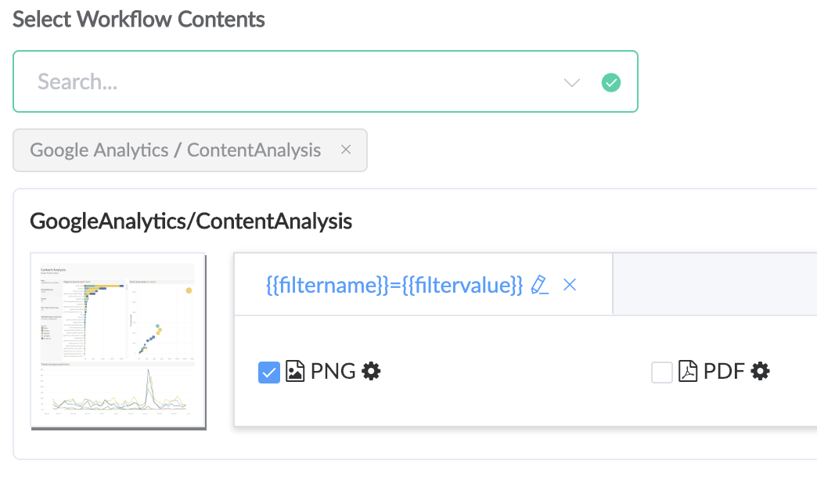The image size is (817, 504).
Task: Select the Google Analytics / ContentAnalysis chip
Action: [x=175, y=150]
